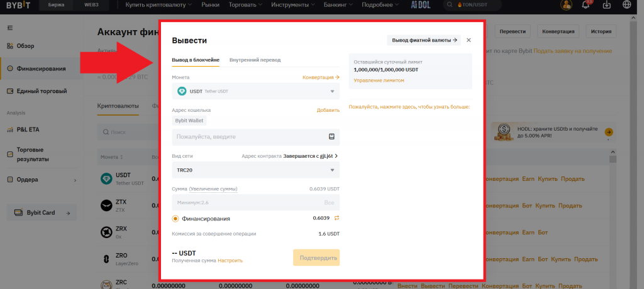Click Вывод фиатной валюты button
Screen dimensions: 644x289
[424, 40]
